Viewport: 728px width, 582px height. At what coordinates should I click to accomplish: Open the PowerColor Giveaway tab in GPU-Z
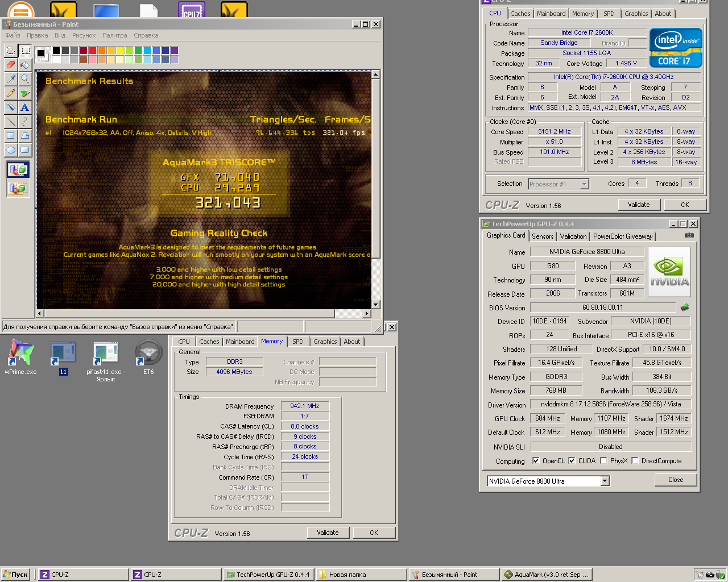(623, 236)
